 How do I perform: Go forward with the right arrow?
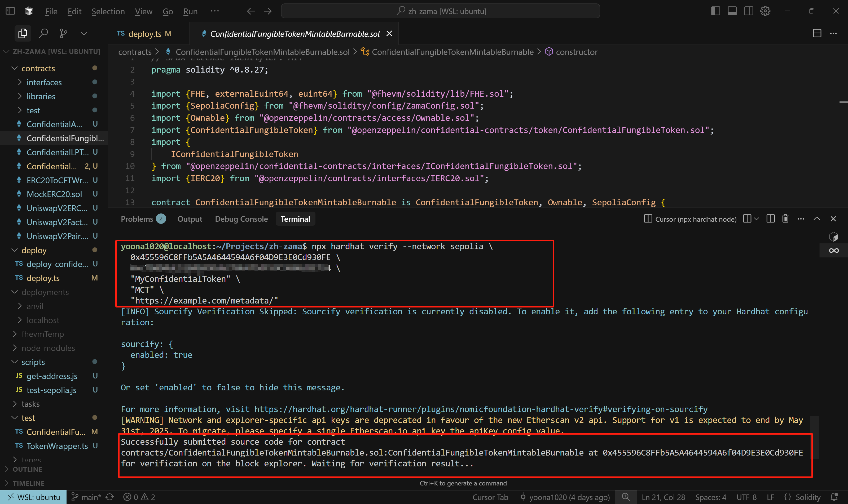[x=268, y=11]
